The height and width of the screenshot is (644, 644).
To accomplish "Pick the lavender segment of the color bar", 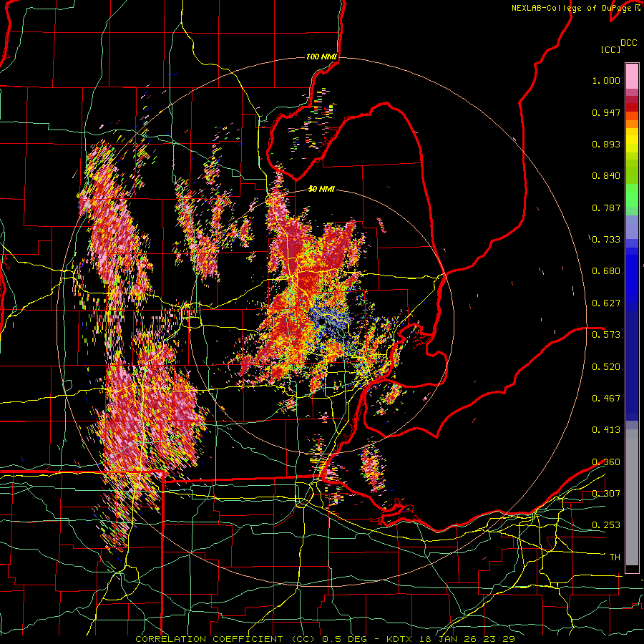I will pyautogui.click(x=632, y=227).
